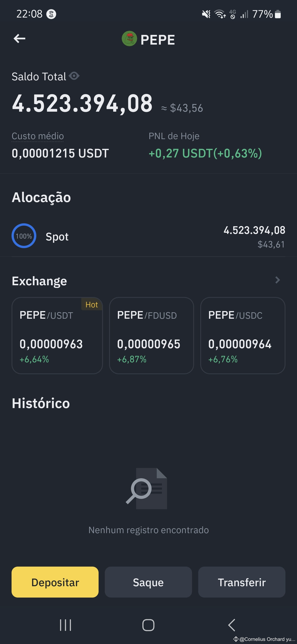Tap the Saque button
This screenshot has width=297, height=644.
pyautogui.click(x=148, y=582)
